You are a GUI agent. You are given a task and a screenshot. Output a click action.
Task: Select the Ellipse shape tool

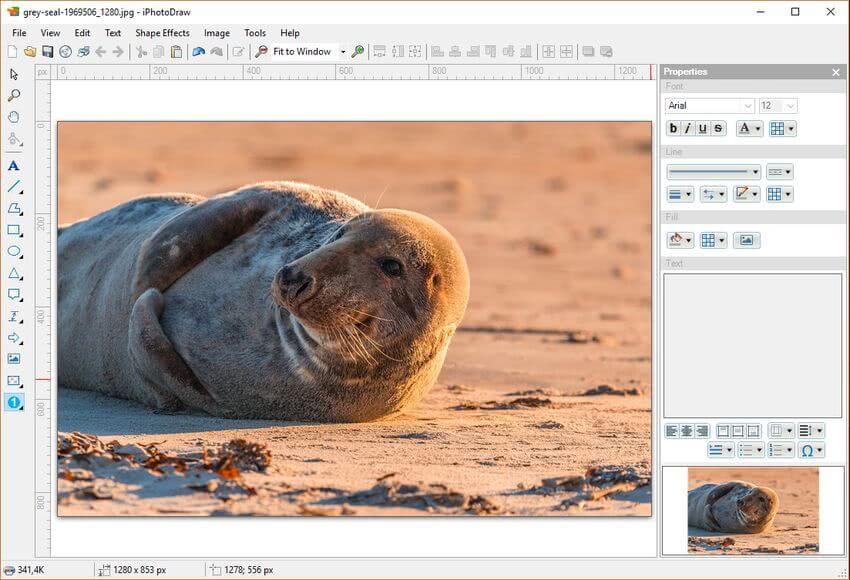(14, 252)
